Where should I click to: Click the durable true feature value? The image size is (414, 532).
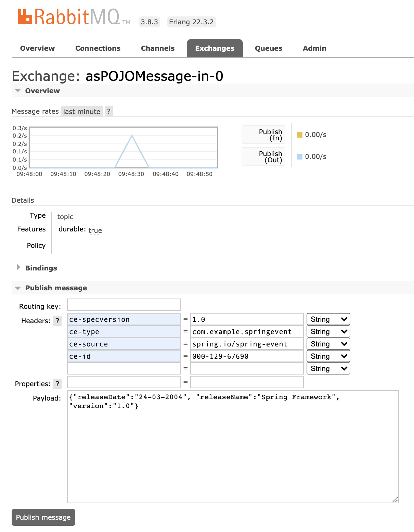click(x=95, y=230)
